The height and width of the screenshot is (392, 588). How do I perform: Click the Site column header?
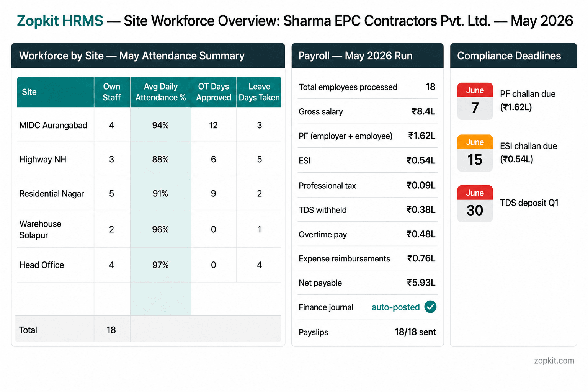tap(56, 92)
